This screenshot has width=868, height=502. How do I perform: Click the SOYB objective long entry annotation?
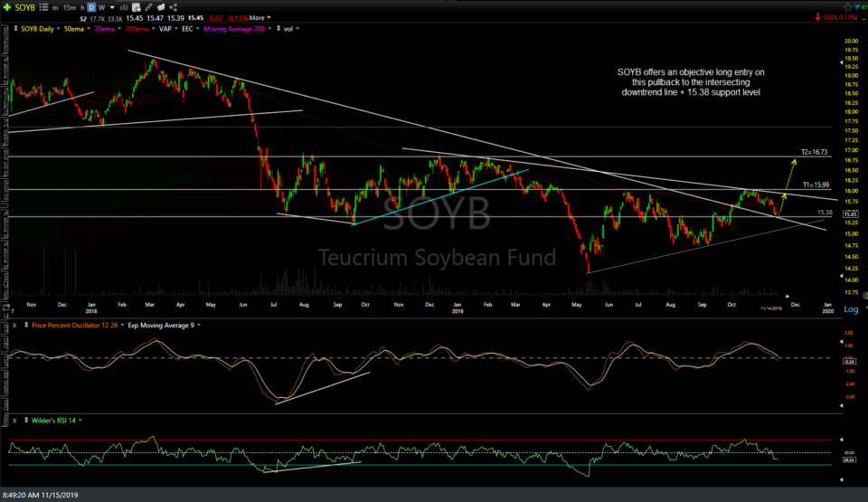pyautogui.click(x=691, y=82)
